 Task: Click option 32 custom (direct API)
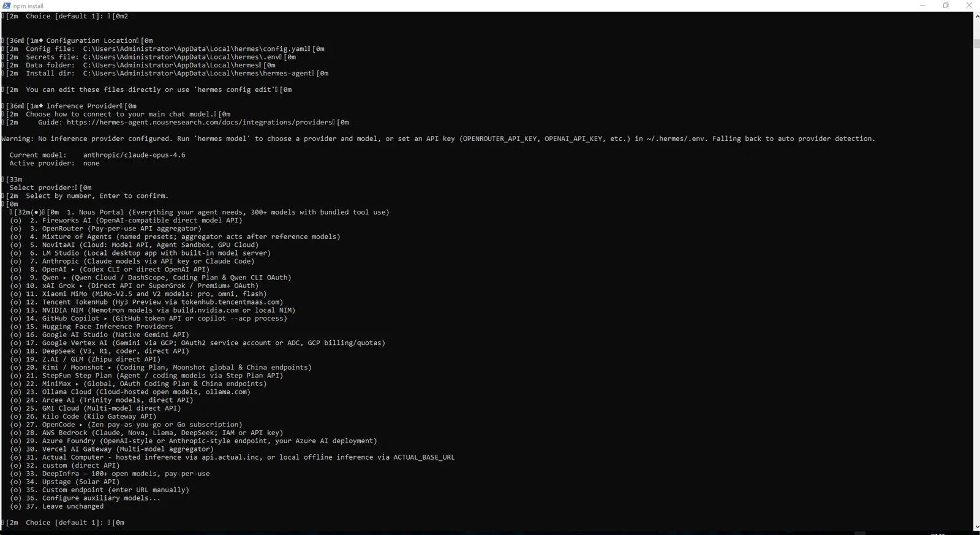[x=65, y=466]
